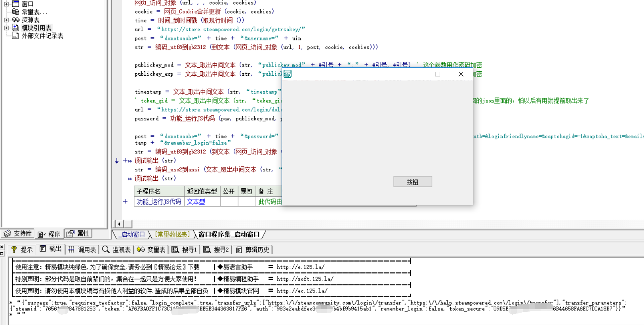The width and height of the screenshot is (644, 325).
Task: Expand the 模块引用表 tree node
Action: 6,28
